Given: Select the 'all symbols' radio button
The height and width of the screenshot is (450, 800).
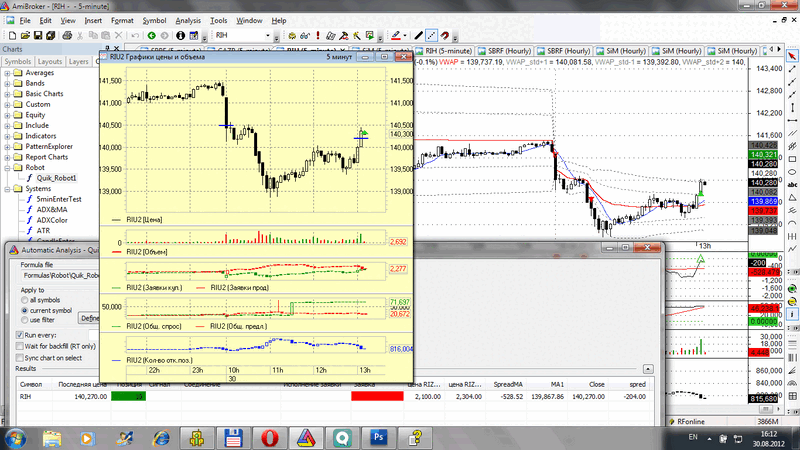Looking at the screenshot, I should (23, 300).
